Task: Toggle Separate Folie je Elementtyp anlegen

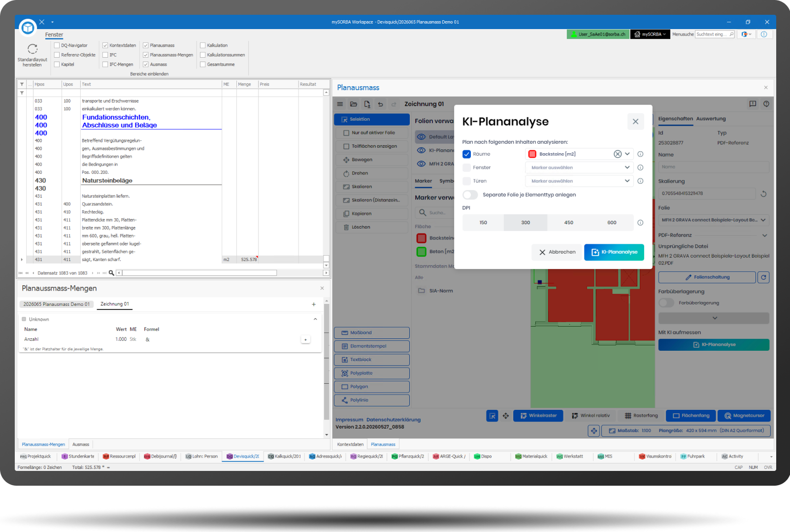Action: (470, 195)
